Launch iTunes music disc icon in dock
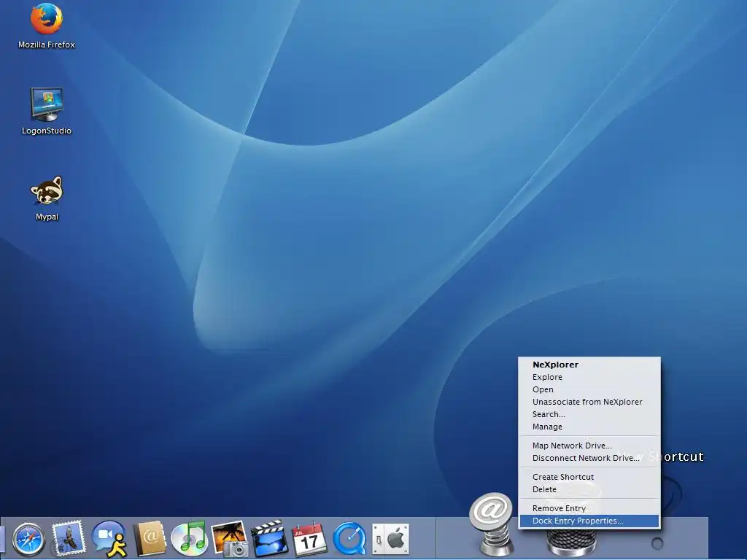This screenshot has width=747, height=560. pos(189,539)
